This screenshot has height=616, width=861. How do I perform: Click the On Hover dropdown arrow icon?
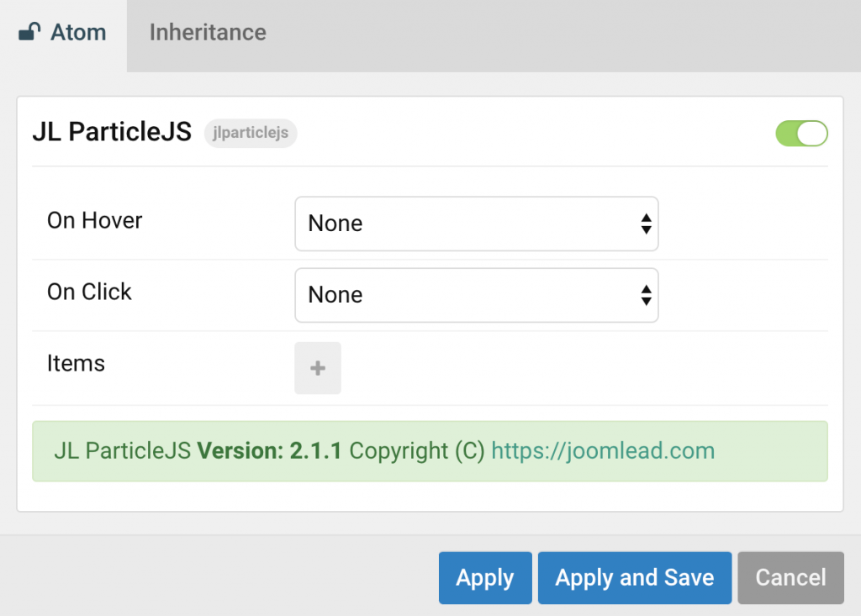(x=645, y=224)
